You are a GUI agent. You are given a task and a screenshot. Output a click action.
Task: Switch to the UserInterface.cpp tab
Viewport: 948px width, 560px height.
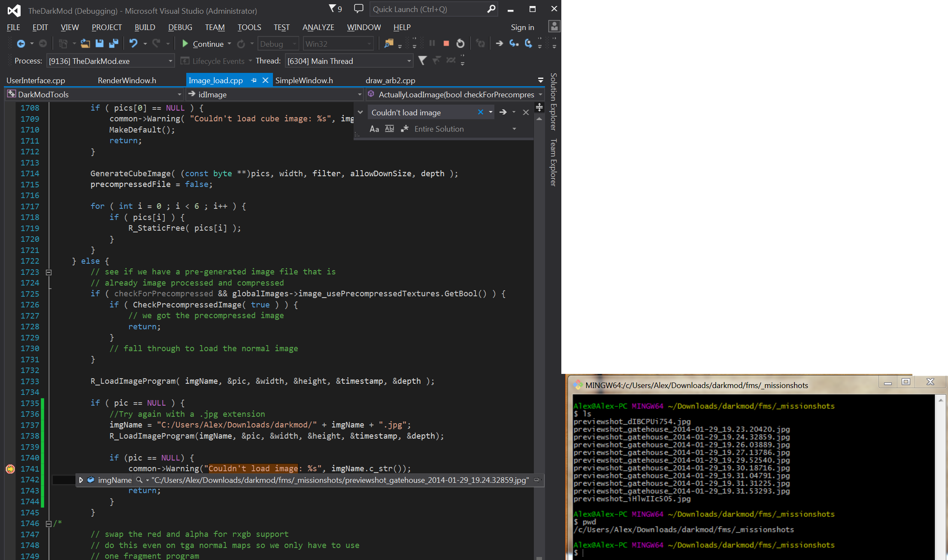click(x=36, y=80)
